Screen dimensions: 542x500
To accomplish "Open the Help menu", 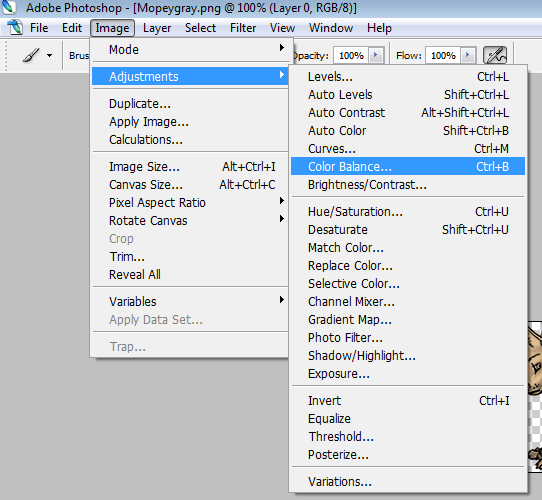I will 379,28.
